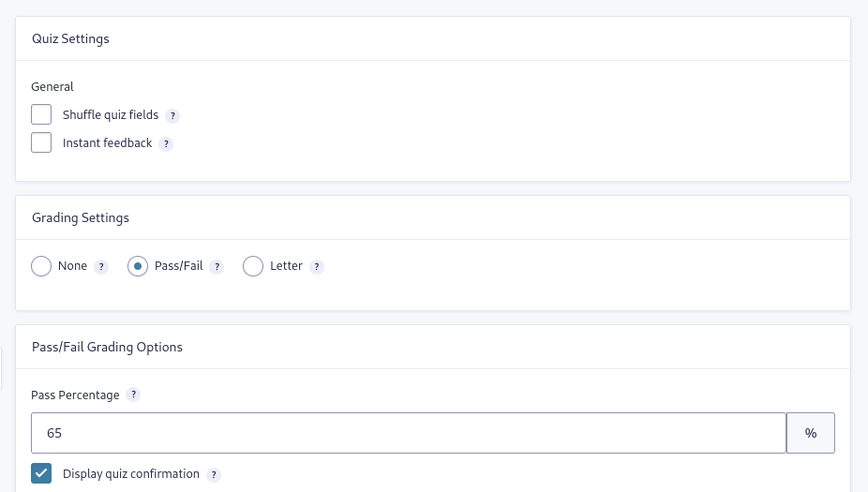868x492 pixels.
Task: Click the Shuffle quiz fields label
Action: 111,114
